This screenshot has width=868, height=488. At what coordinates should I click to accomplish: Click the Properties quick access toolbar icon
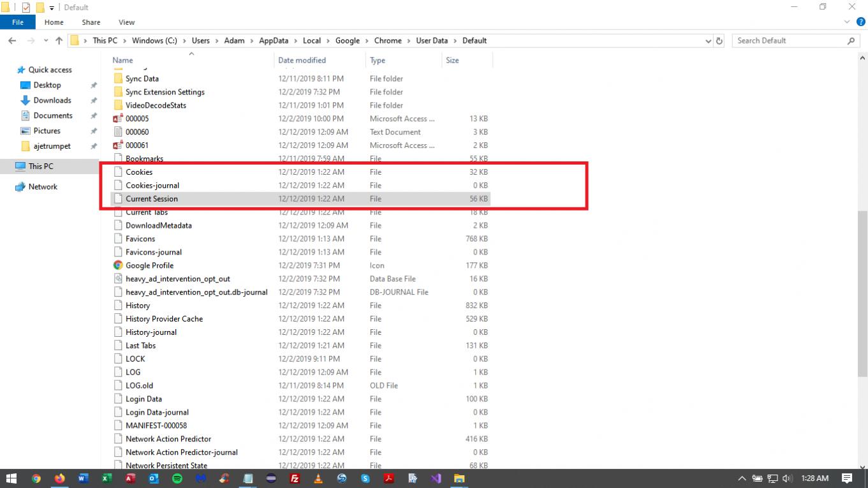pos(26,8)
